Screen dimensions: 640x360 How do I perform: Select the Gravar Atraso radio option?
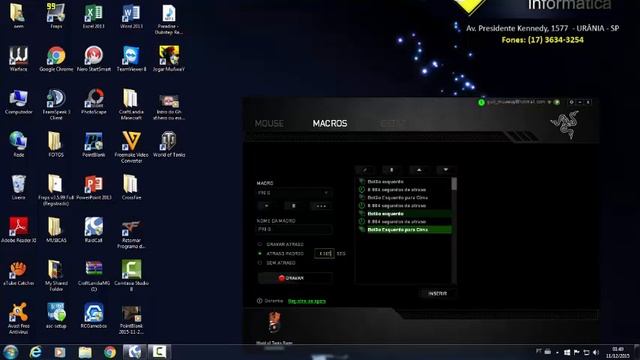coord(260,244)
